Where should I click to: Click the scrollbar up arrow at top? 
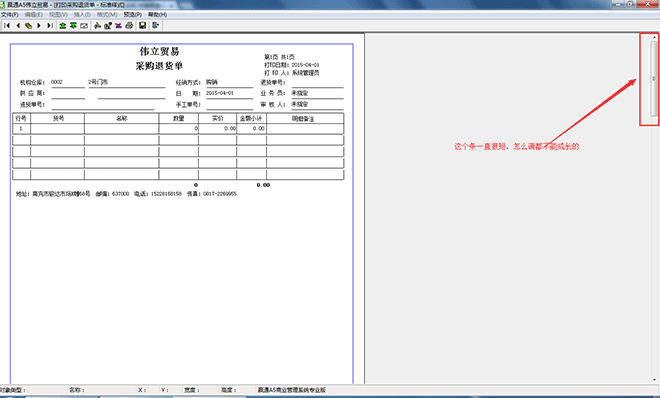click(654, 37)
